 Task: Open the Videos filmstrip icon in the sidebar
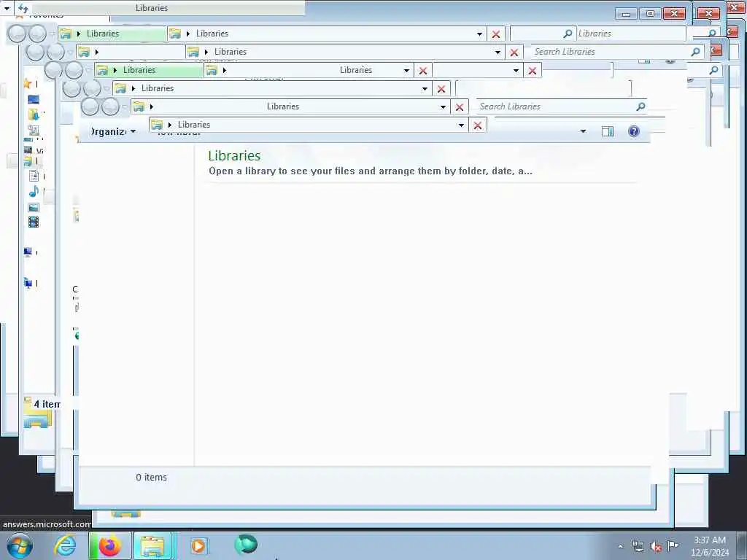coord(34,222)
